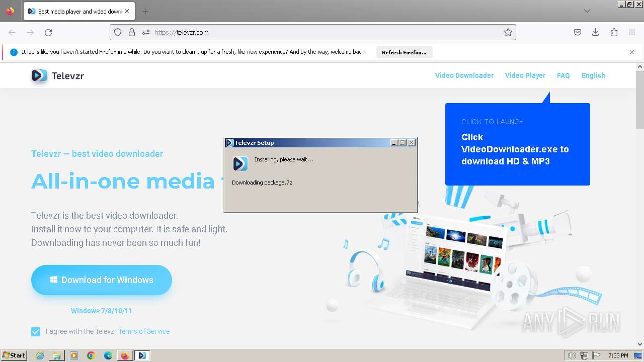Bookmark this page with star icon
Screen dimensions: 644x362
(x=508, y=32)
